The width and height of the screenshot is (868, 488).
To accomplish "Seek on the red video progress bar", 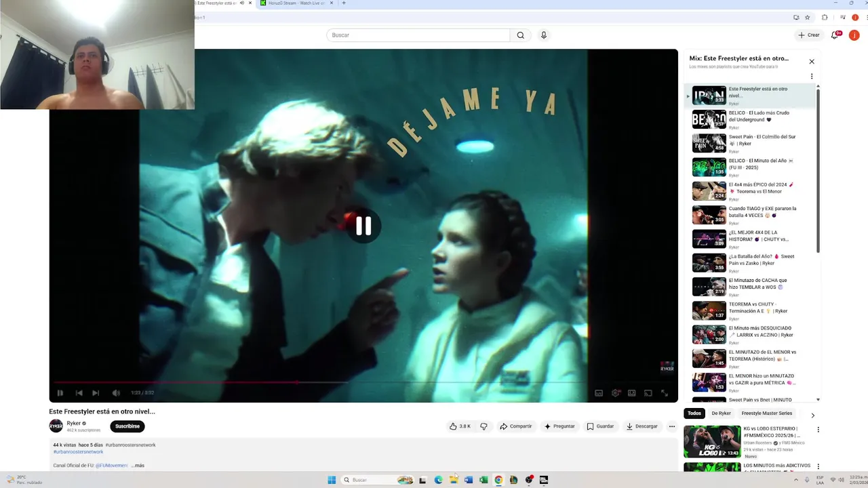I will [363, 382].
